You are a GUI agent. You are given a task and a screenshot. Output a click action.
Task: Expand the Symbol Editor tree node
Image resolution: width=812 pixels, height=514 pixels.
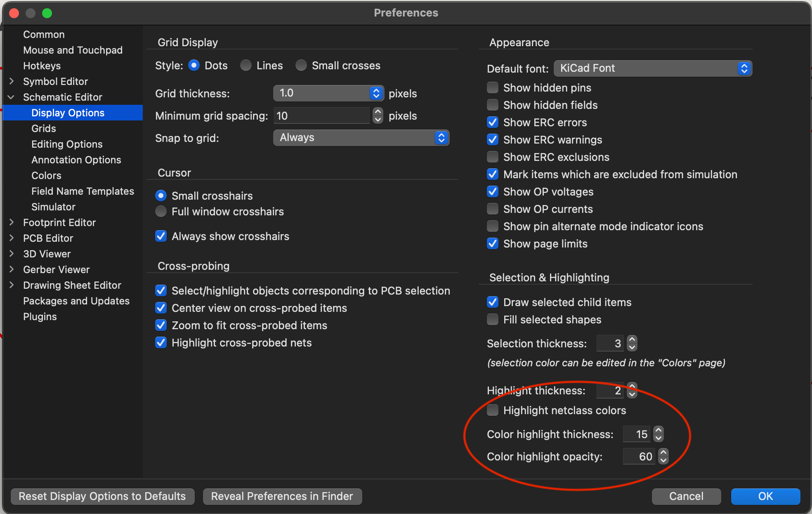pos(12,81)
